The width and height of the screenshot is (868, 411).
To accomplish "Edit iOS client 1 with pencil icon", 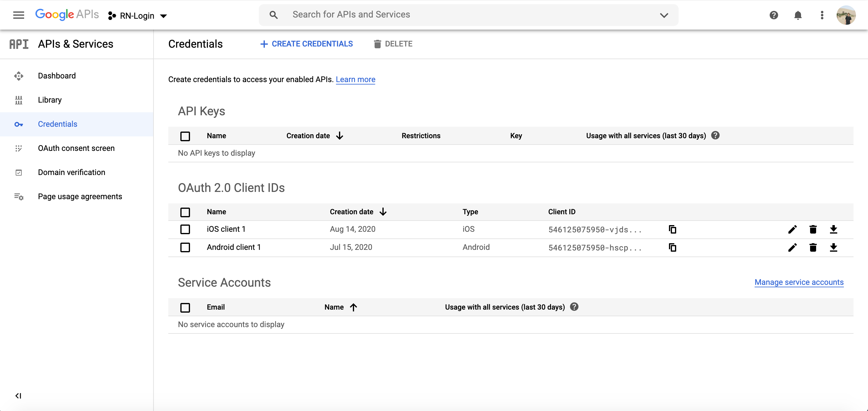I will click(793, 229).
